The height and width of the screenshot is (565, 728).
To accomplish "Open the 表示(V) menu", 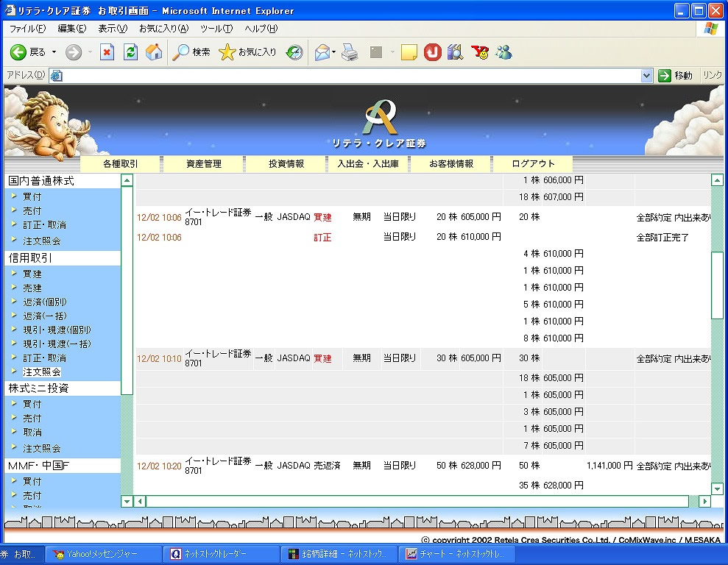I will coord(113,29).
